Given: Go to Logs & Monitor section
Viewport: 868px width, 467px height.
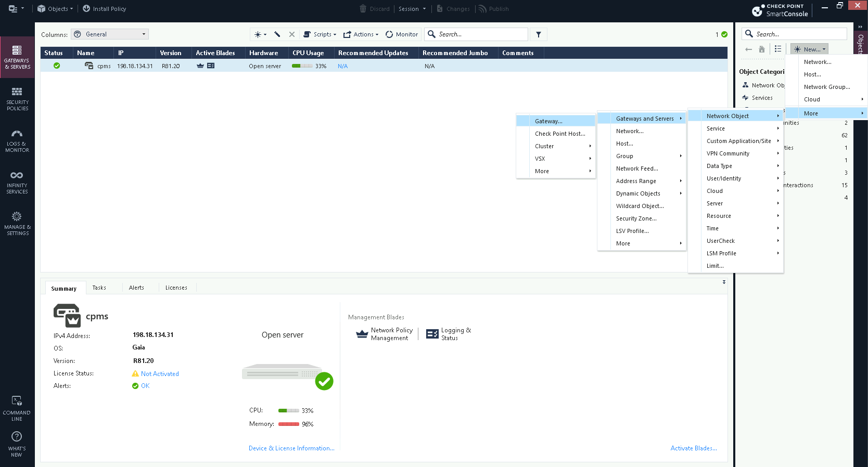Looking at the screenshot, I should (x=17, y=140).
